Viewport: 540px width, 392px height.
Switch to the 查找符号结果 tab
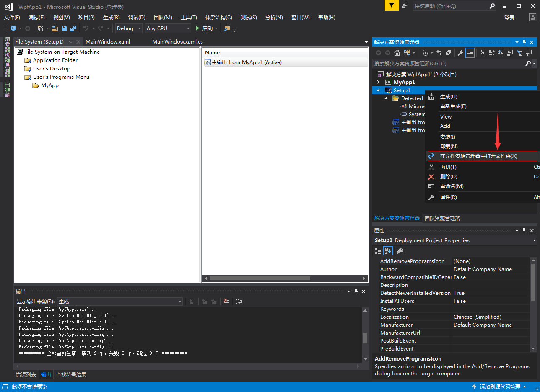click(71, 375)
